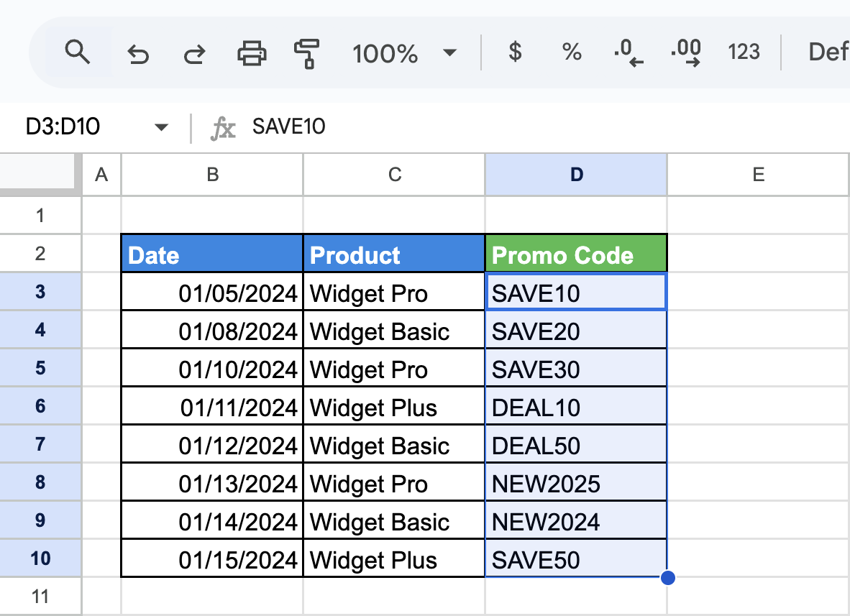
Task: Select the cell with date 01/05/2024
Action: point(212,292)
